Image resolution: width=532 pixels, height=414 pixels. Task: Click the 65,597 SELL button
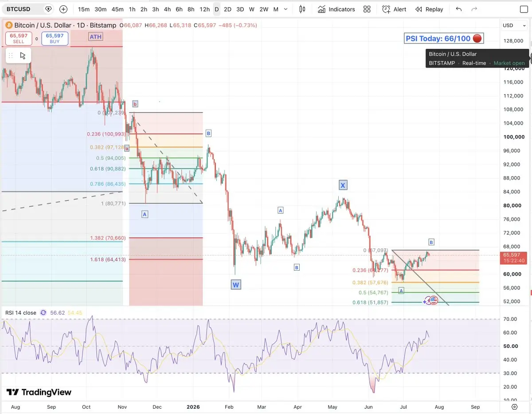point(19,38)
